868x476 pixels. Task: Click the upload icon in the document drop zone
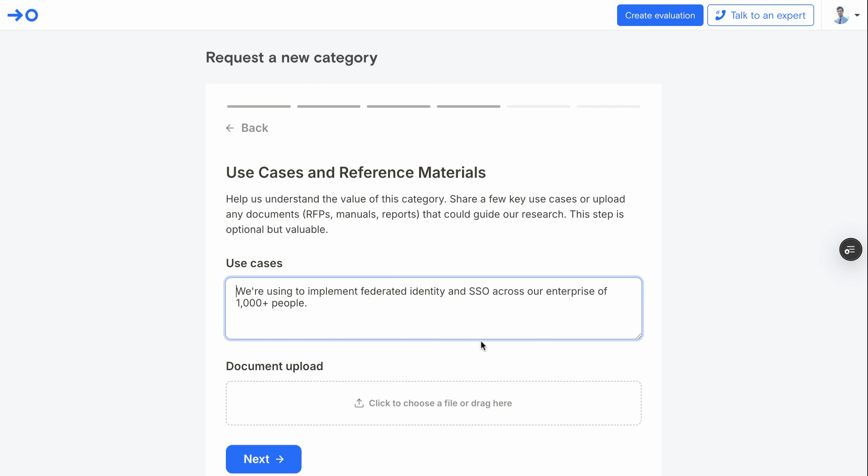(359, 403)
